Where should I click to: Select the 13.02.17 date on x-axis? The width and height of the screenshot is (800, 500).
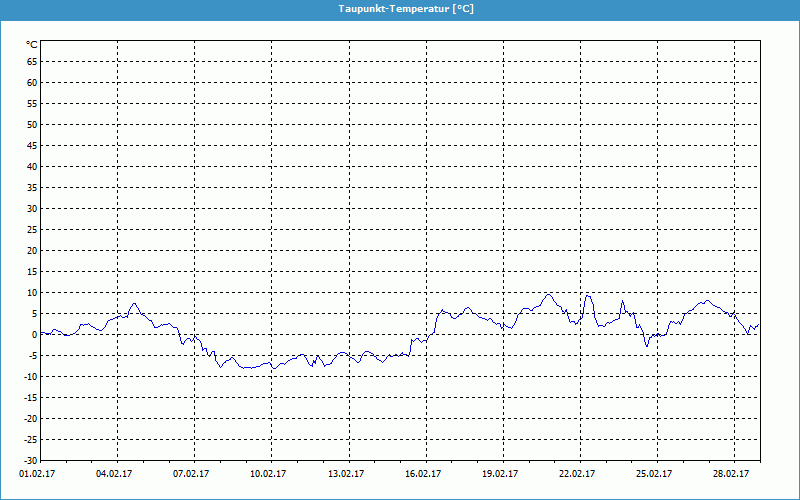345,475
